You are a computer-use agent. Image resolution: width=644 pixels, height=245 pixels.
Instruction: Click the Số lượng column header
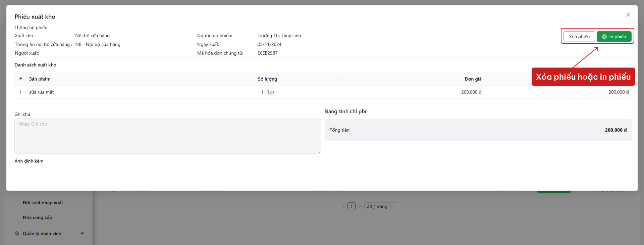[267, 79]
